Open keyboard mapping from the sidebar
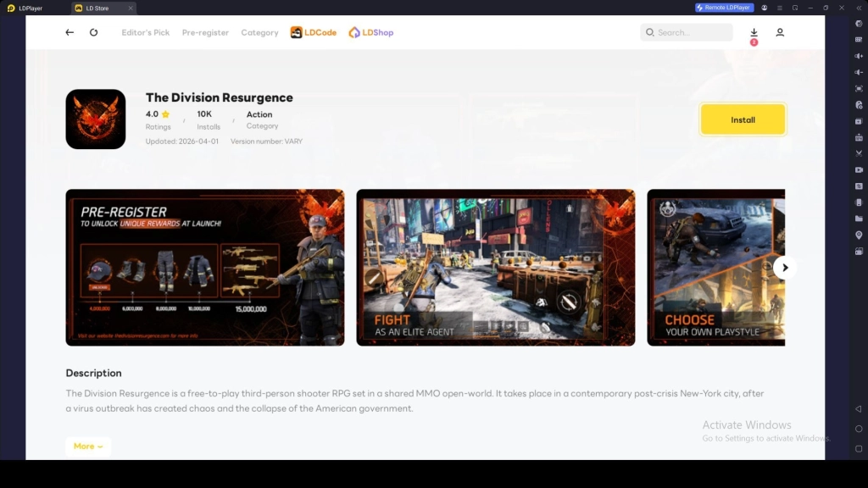 tap(858, 40)
